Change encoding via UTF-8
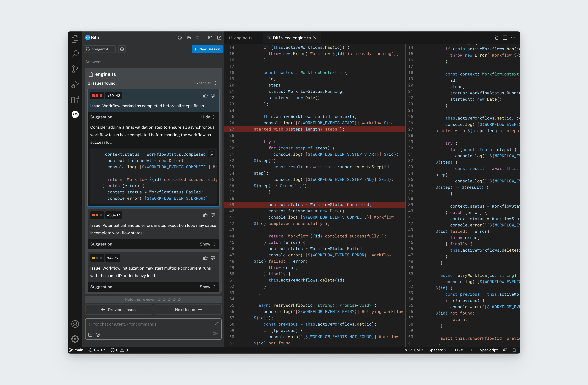This screenshot has height=385, width=588. coord(457,350)
